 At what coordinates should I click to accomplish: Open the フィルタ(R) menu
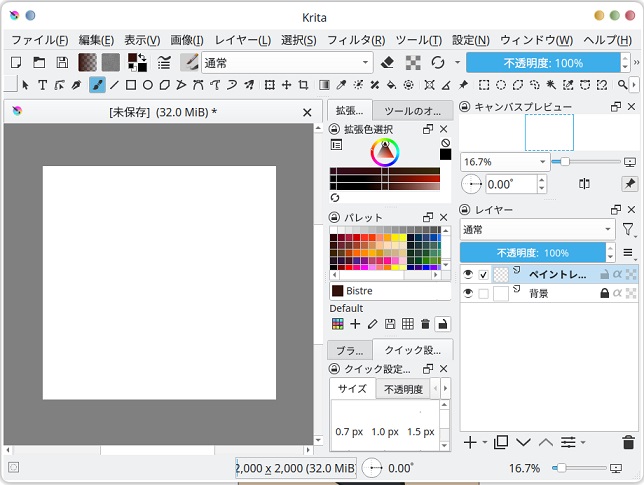(356, 40)
